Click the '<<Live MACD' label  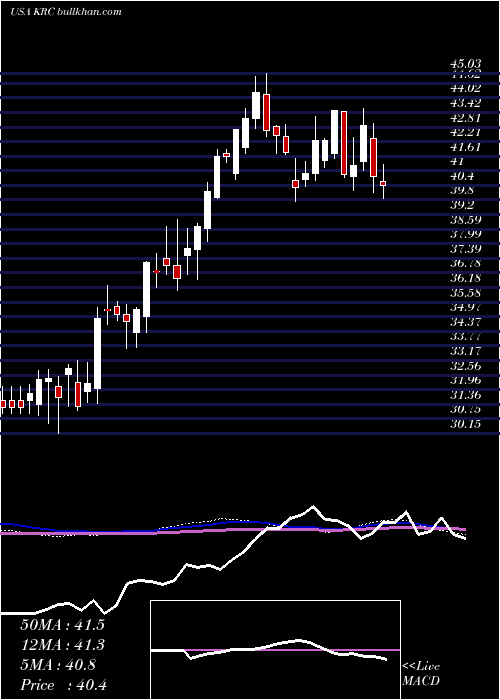pyautogui.click(x=421, y=674)
